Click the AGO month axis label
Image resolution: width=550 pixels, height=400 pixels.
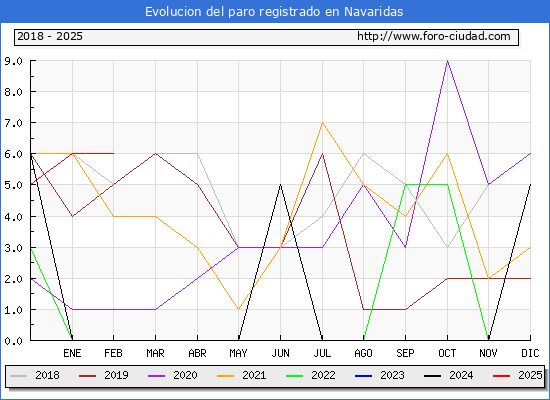[x=363, y=353]
